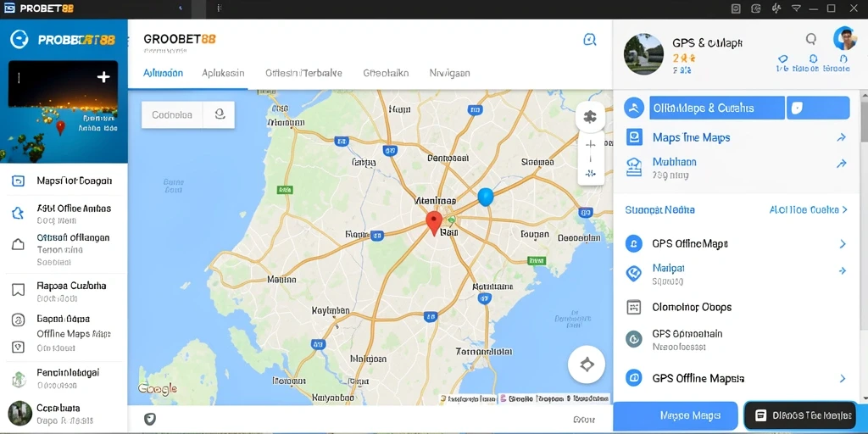Click the bookmark icon beside "Rapsa Cuobrha"

pyautogui.click(x=19, y=290)
